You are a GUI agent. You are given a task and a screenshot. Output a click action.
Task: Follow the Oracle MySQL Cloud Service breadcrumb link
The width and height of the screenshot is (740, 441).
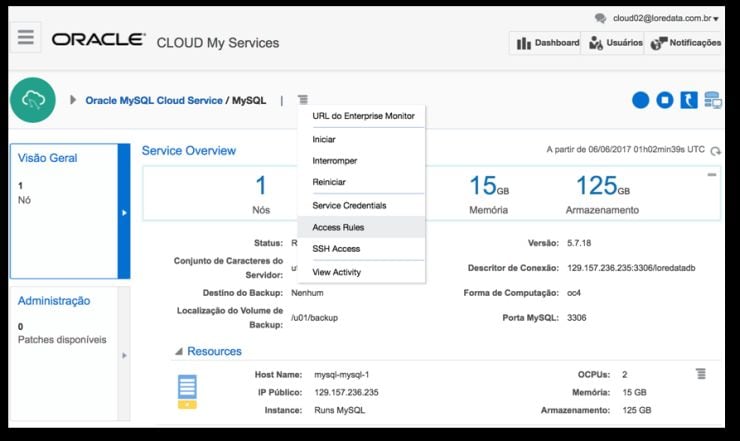click(x=152, y=100)
